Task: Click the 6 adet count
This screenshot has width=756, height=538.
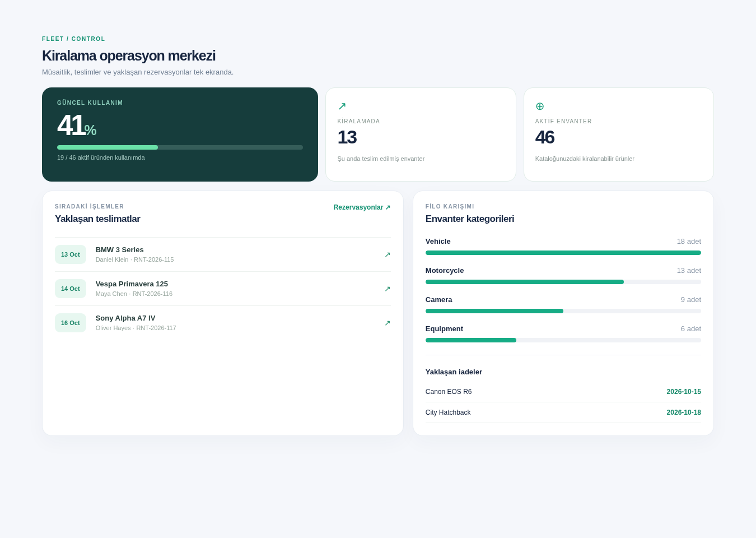Action: pyautogui.click(x=691, y=329)
